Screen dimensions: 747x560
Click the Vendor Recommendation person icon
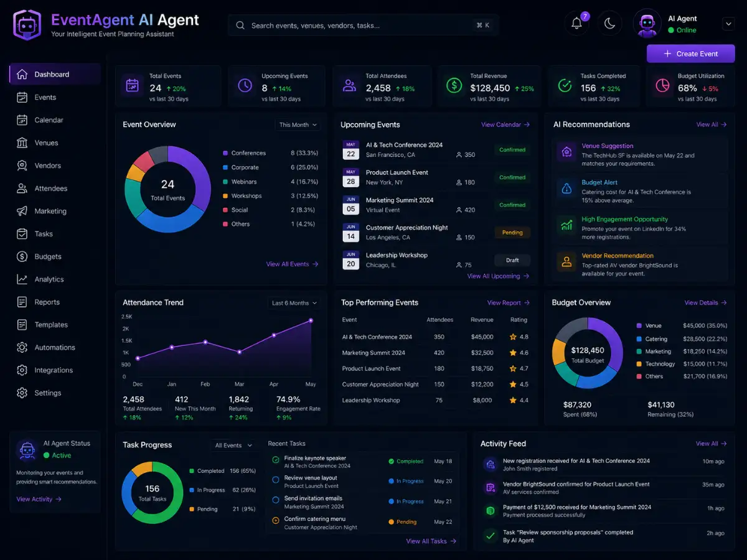pyautogui.click(x=566, y=261)
